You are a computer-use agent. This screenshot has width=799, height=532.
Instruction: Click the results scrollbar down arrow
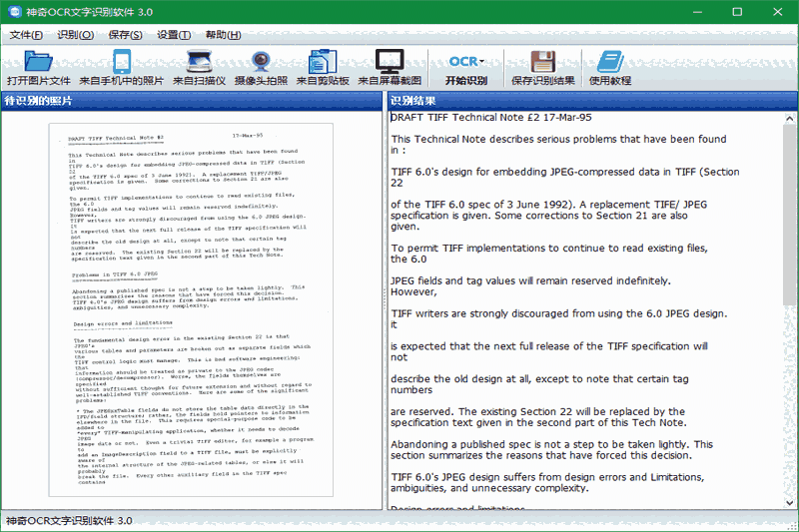click(x=789, y=502)
